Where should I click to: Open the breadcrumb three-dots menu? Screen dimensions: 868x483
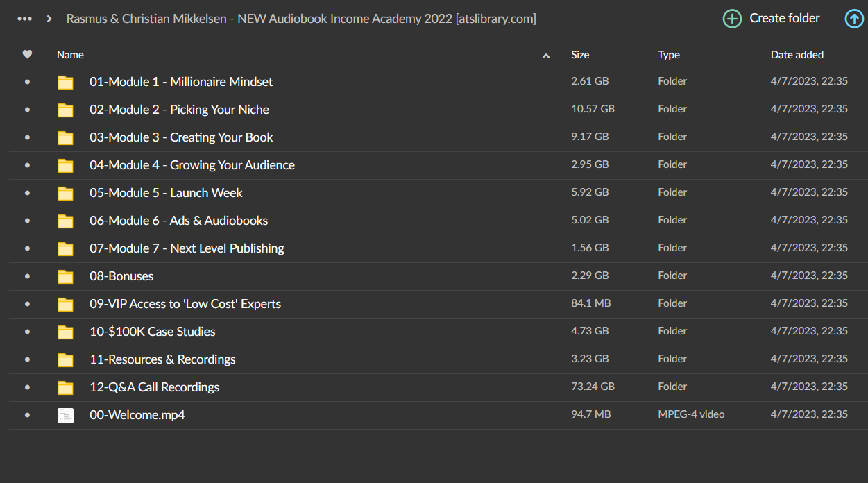click(x=25, y=19)
